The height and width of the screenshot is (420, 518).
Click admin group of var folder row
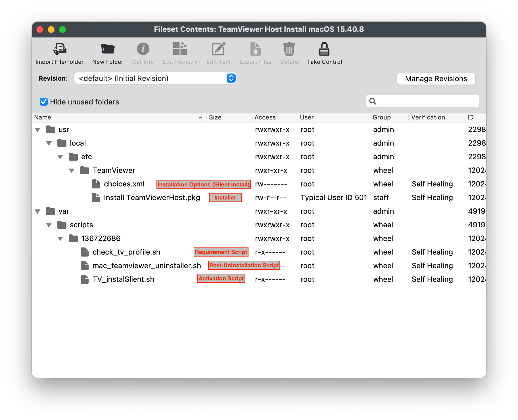[x=383, y=211]
